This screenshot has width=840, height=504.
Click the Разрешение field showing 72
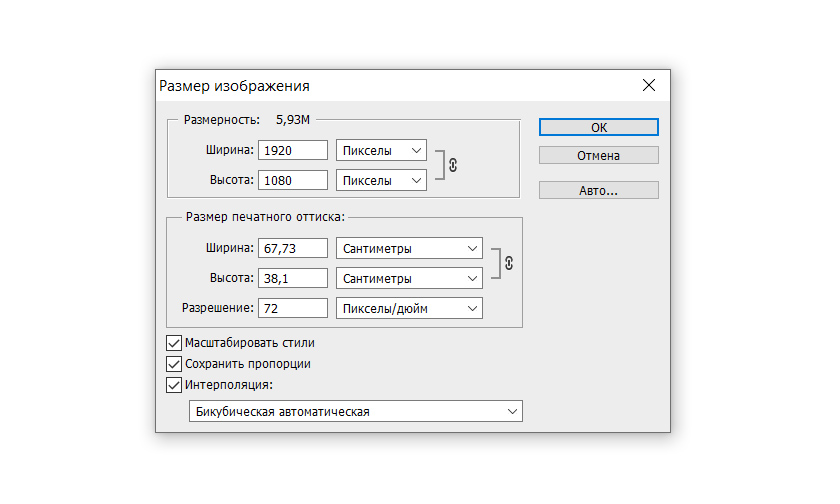click(x=293, y=308)
